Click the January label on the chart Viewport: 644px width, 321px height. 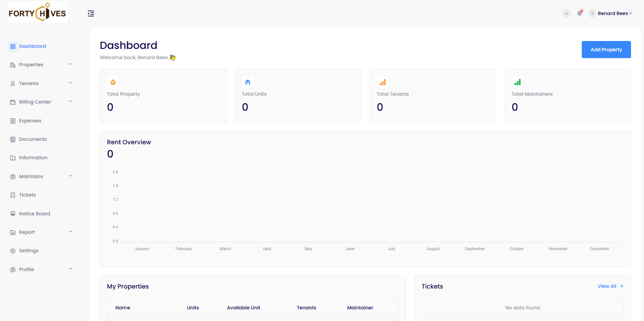coord(142,249)
